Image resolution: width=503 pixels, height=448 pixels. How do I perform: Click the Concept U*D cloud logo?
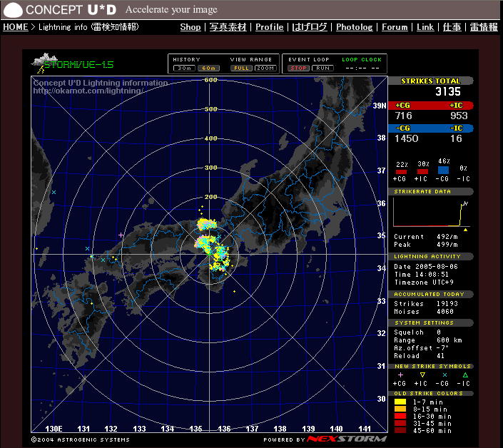(x=13, y=10)
